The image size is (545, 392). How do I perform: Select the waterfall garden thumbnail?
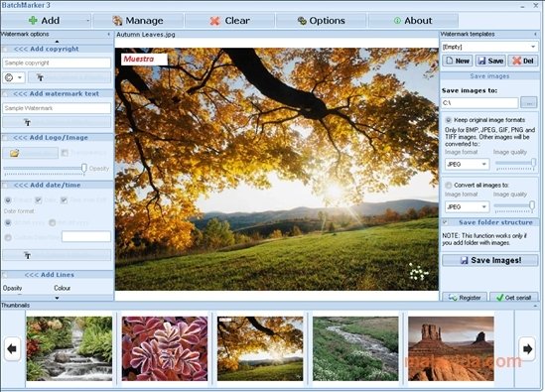69,348
